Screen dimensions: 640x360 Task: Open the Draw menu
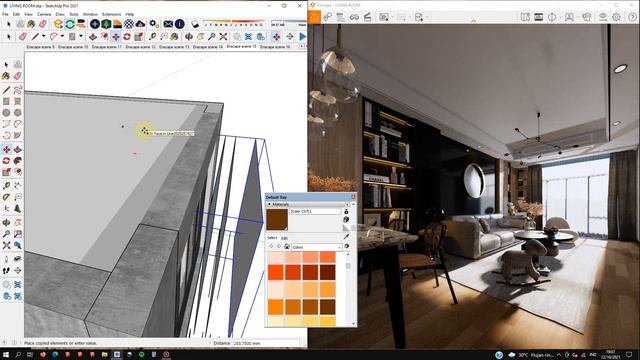click(x=60, y=14)
